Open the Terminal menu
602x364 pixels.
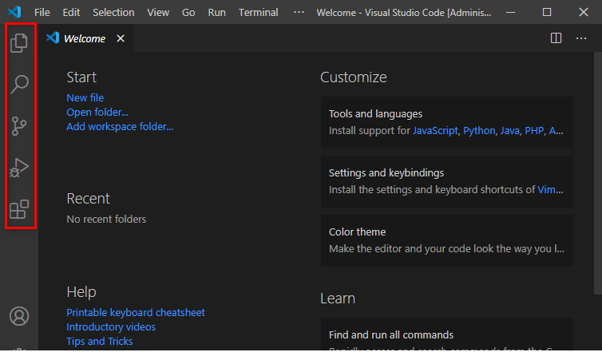pos(258,12)
